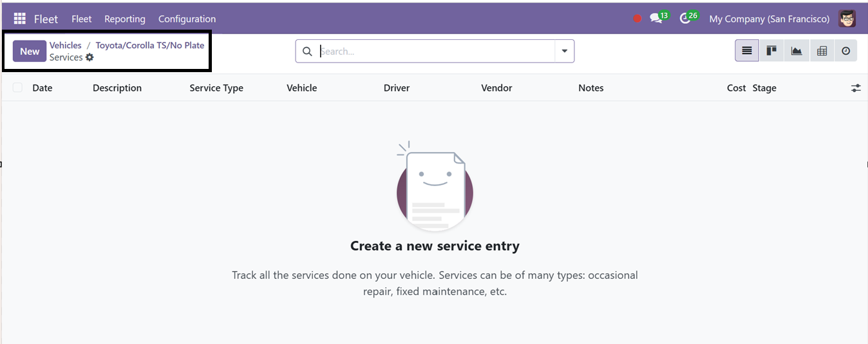Viewport: 868px width, 344px height.
Task: Switch to activity view
Action: [x=846, y=51]
